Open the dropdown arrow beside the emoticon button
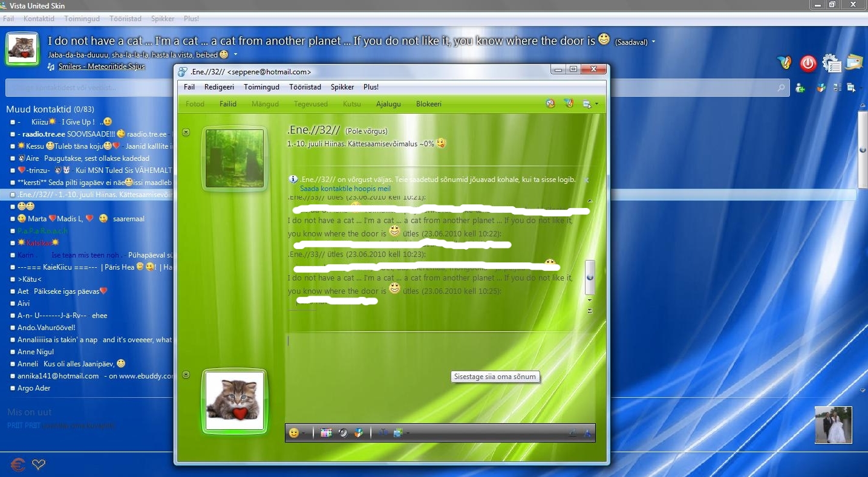Screen dimensions: 868x477 (304, 433)
